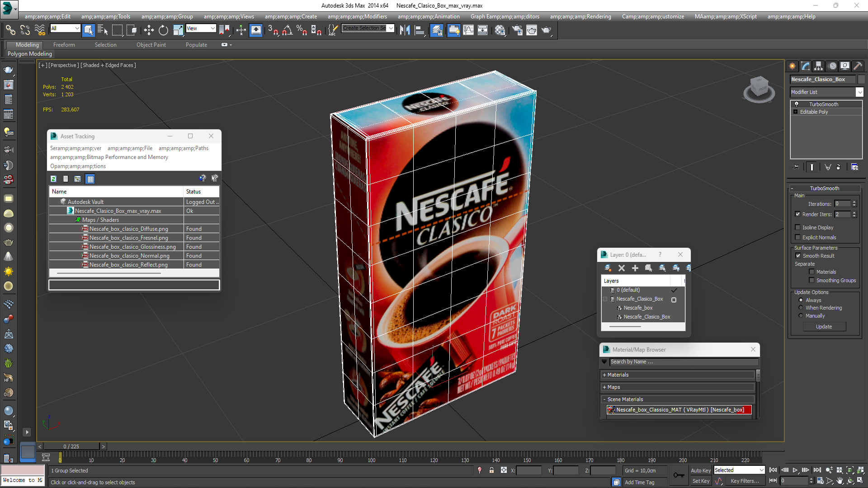Open Render Setup icon
Image resolution: width=868 pixels, height=488 pixels.
[x=517, y=30]
